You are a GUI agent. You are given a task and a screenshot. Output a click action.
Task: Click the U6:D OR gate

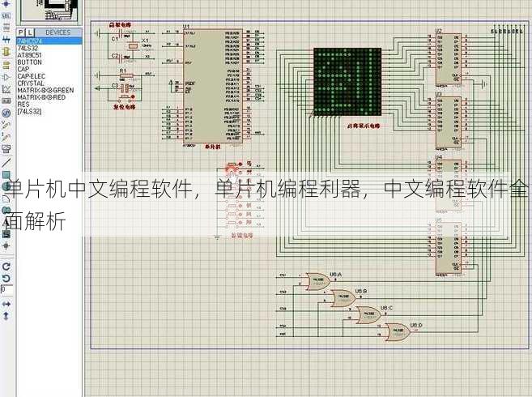coord(398,332)
